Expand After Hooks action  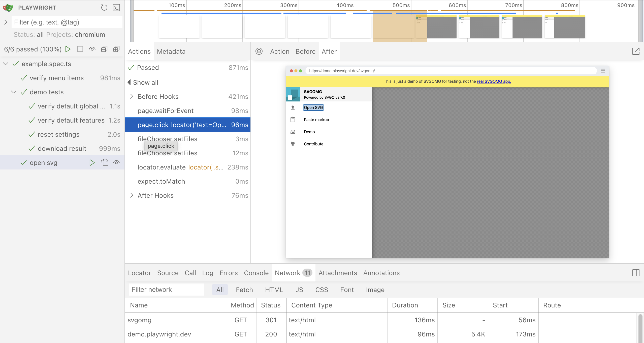click(132, 195)
